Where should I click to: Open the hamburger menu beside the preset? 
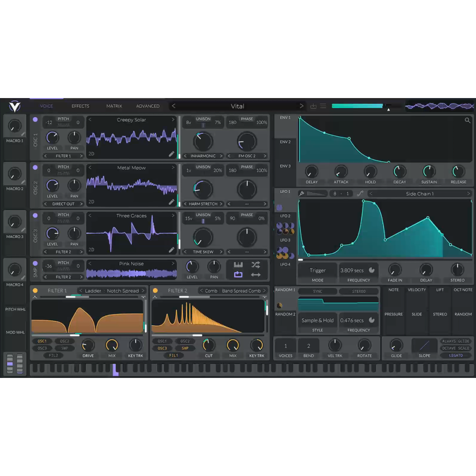tap(323, 106)
